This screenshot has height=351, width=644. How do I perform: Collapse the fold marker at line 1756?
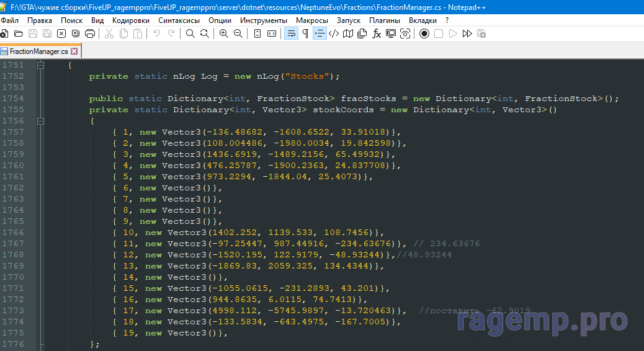41,121
